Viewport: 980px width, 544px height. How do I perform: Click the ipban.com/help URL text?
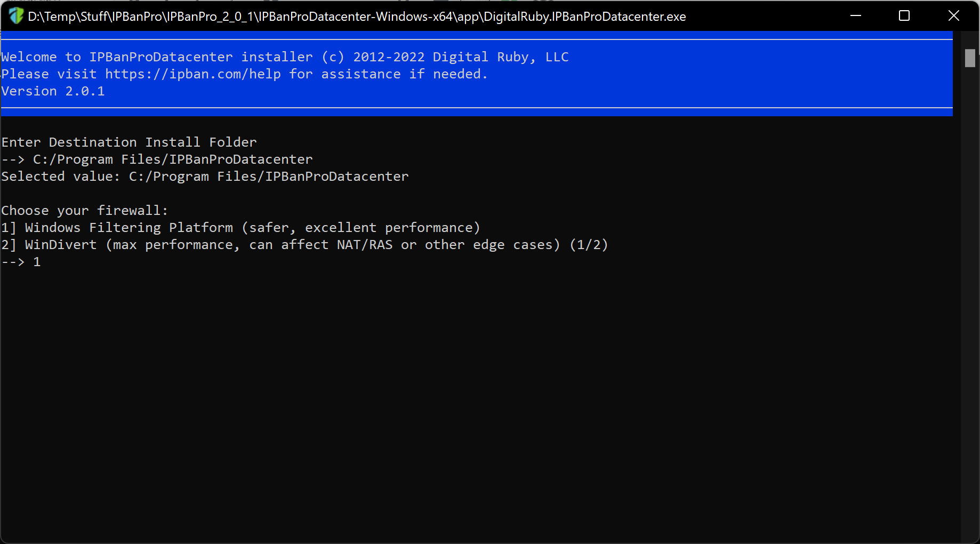tap(193, 74)
